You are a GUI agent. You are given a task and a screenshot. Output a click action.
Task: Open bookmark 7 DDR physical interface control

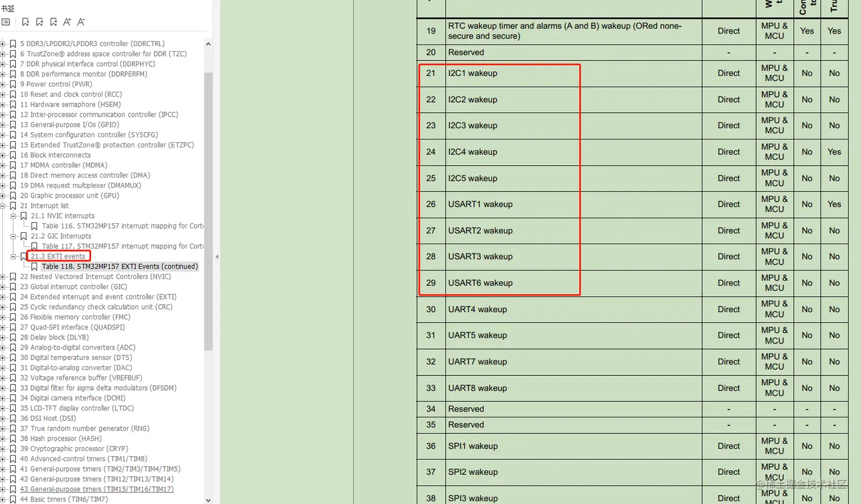point(88,64)
